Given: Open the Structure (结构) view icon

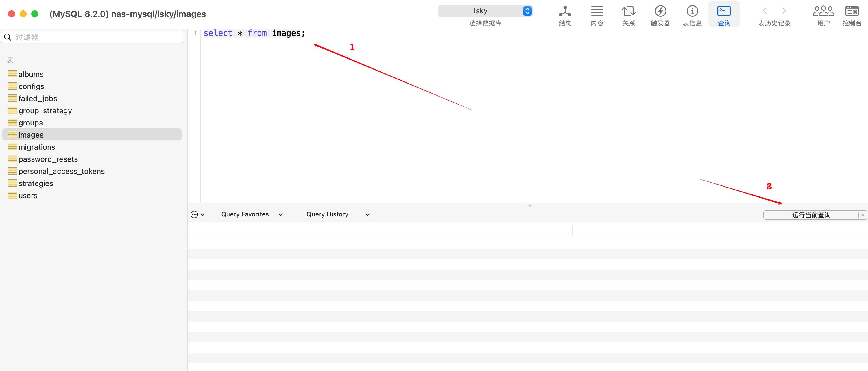Looking at the screenshot, I should (565, 12).
